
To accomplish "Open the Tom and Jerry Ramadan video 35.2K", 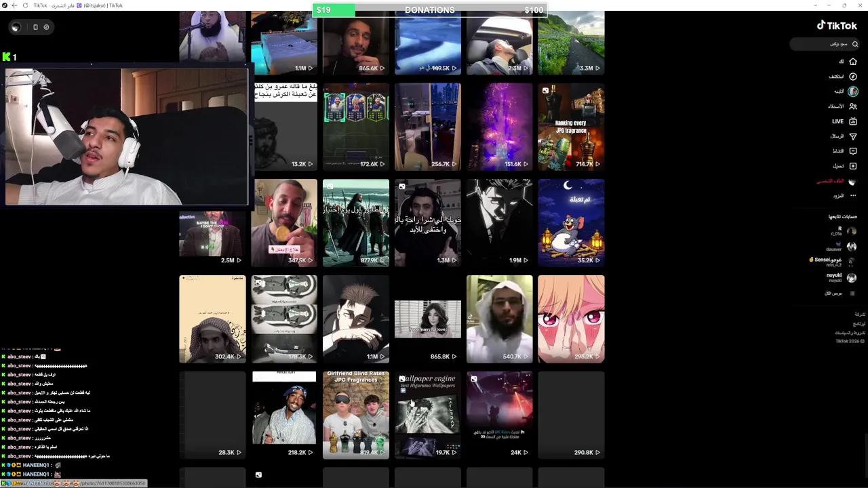I will pos(571,222).
